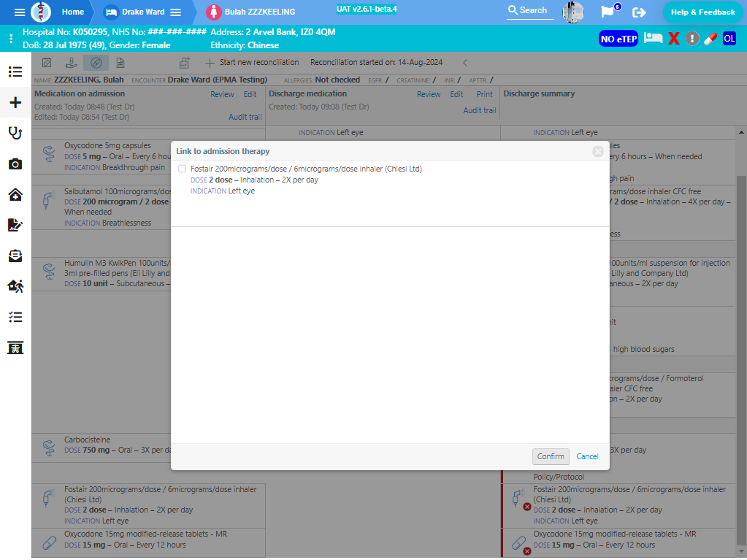Click the pill capsule banner icon
The width and height of the screenshot is (747, 560).
coord(710,39)
